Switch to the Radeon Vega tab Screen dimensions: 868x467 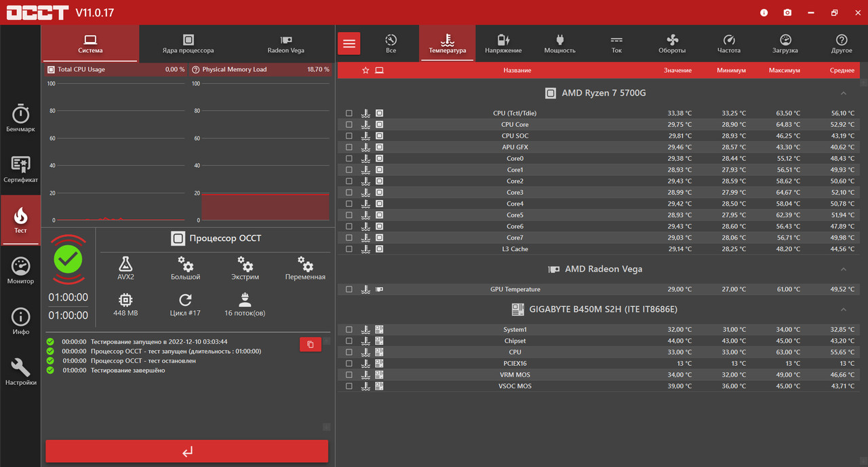(286, 43)
